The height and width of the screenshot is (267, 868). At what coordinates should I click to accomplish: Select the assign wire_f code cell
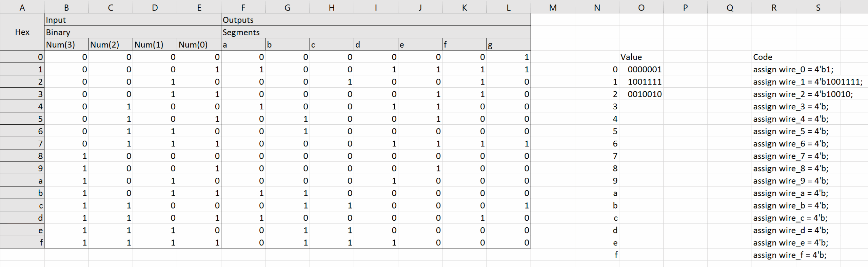(x=789, y=255)
